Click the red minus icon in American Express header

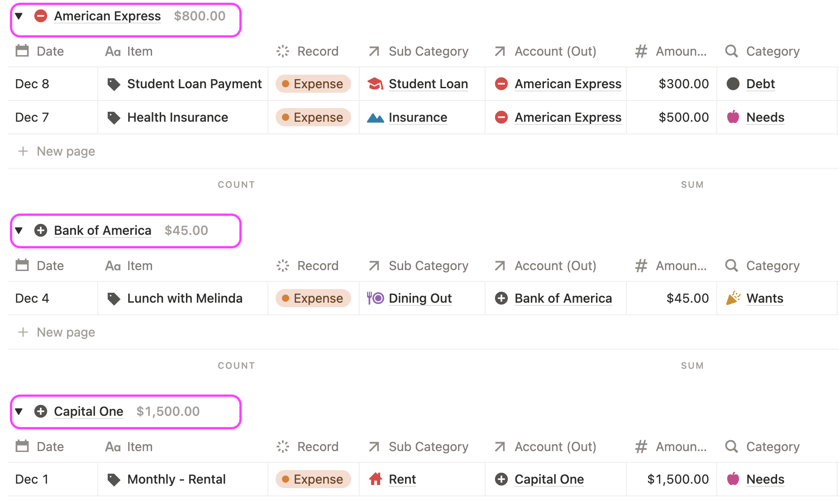pyautogui.click(x=41, y=16)
